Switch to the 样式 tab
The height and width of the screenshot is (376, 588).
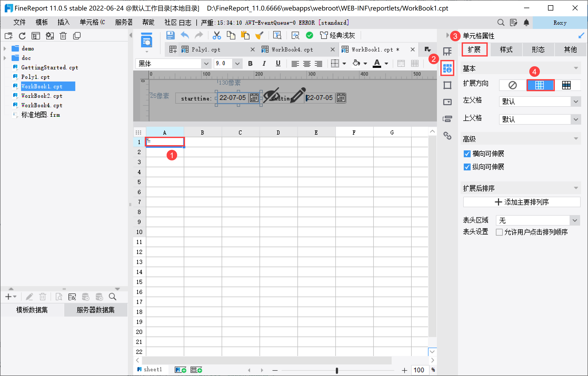coord(506,50)
